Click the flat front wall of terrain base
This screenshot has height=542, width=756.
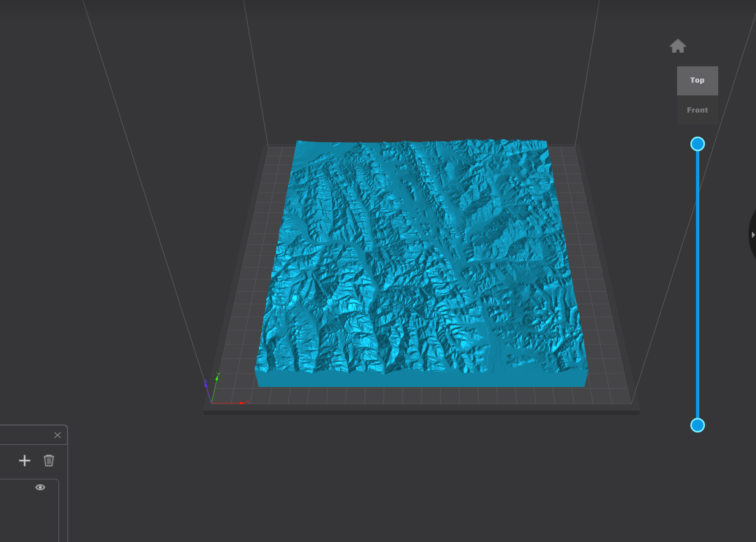tap(422, 379)
